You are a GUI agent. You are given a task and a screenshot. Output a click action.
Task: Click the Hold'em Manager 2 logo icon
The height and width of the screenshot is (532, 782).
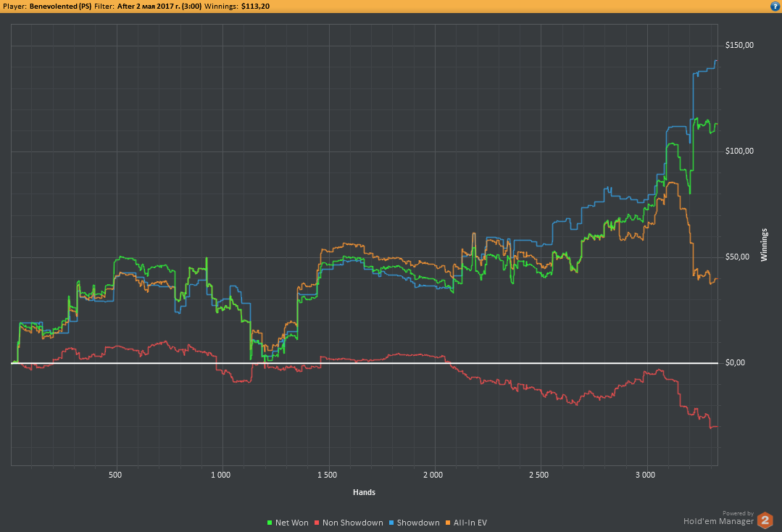(765, 520)
